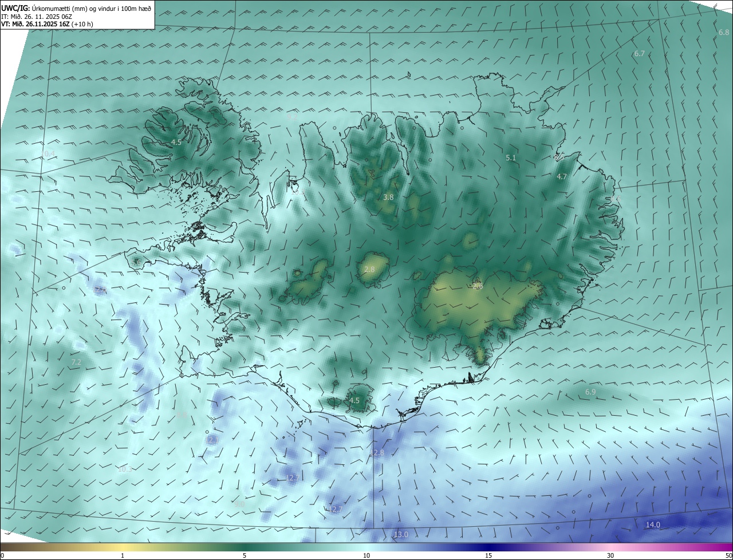Click the 5.1 value label

click(x=511, y=157)
